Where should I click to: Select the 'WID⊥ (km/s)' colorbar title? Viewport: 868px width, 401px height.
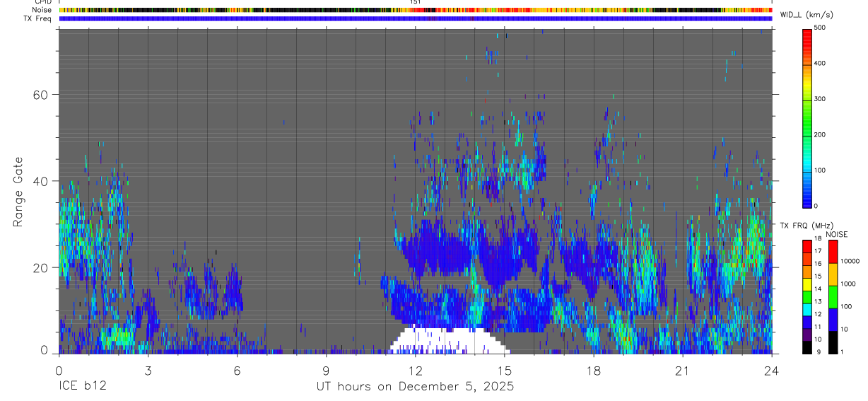[806, 15]
